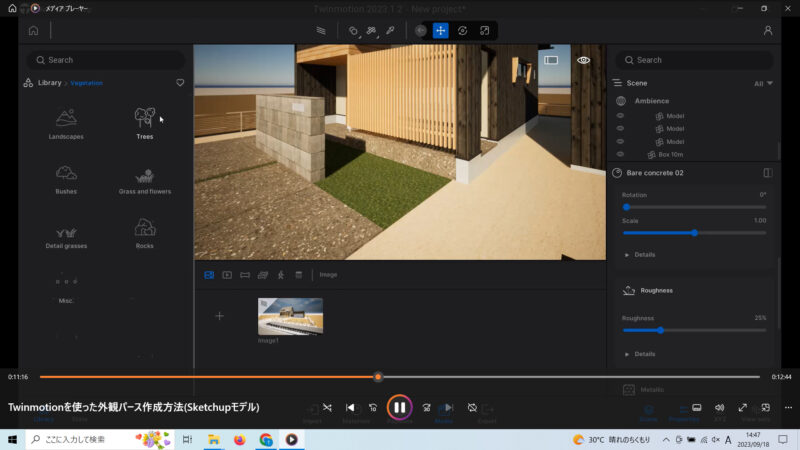Open media player more options menu
The width and height of the screenshot is (800, 450).
coord(788,408)
